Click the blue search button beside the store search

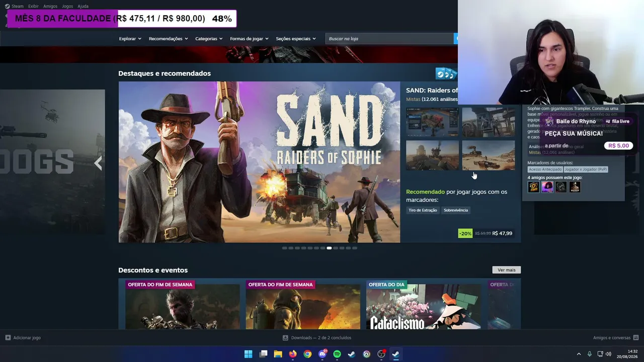[456, 39]
